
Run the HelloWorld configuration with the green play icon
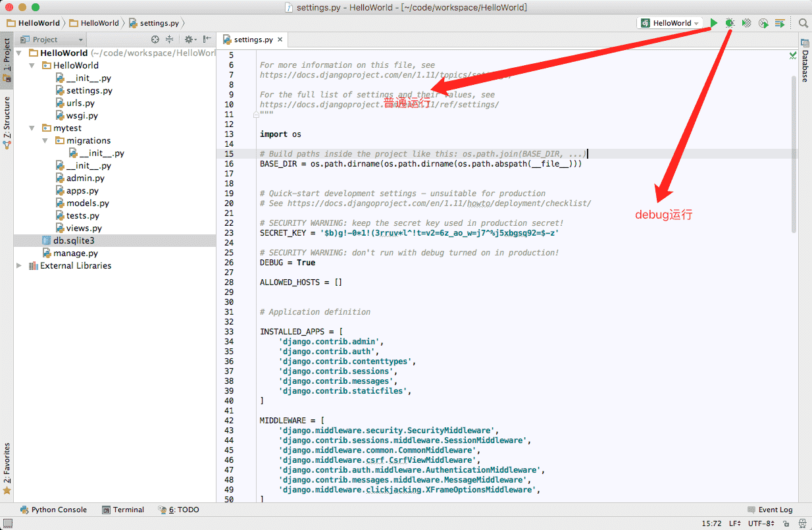click(x=714, y=23)
